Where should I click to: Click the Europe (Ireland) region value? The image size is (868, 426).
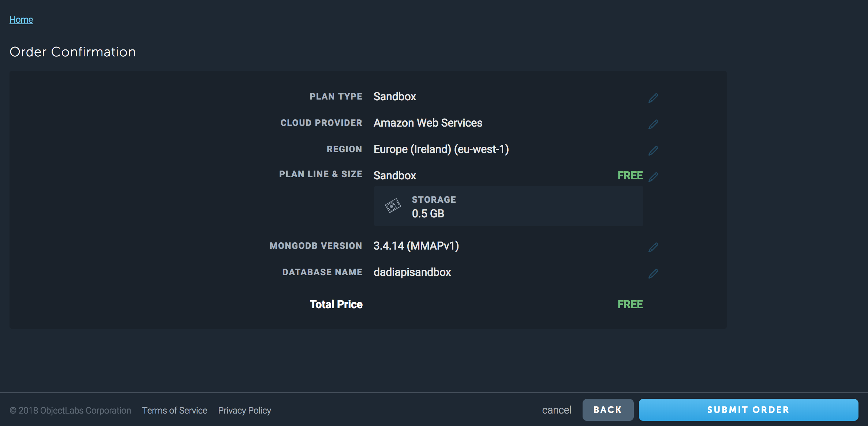pos(441,149)
